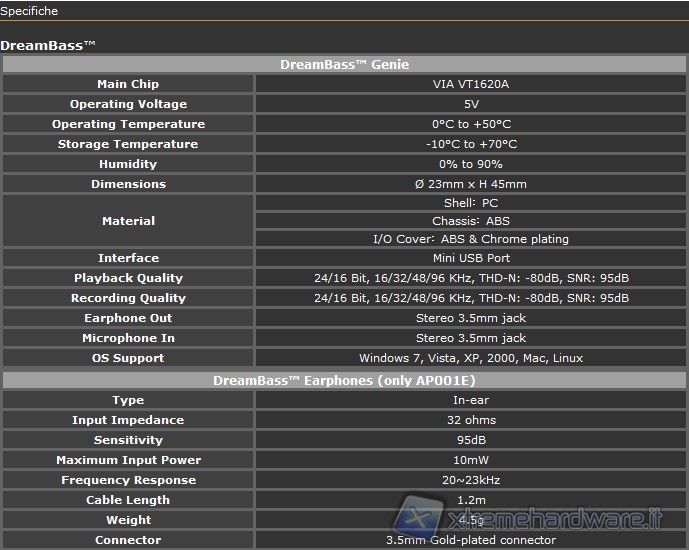Click the '10mW' value
Image resolution: width=689 pixels, height=550 pixels.
[471, 460]
